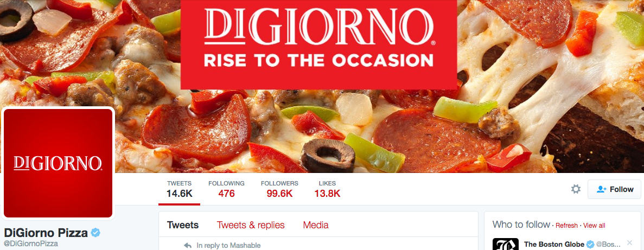Click the verified badge beside DiGiorno Pizza
Viewport: 644px width, 250px height.
coord(95,233)
